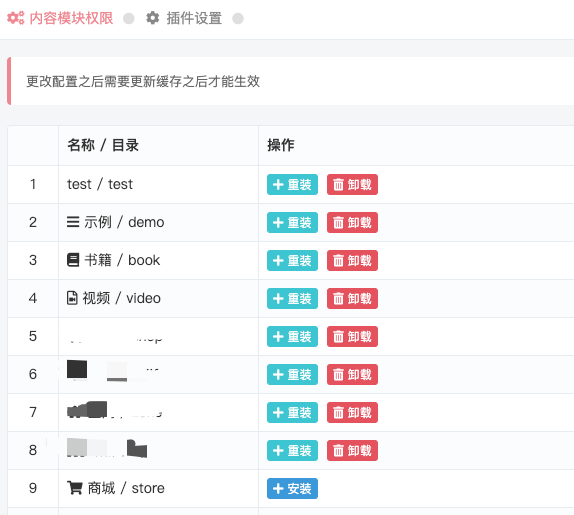Switch to the 插件设置 tab
This screenshot has height=515, width=574.
pyautogui.click(x=184, y=18)
